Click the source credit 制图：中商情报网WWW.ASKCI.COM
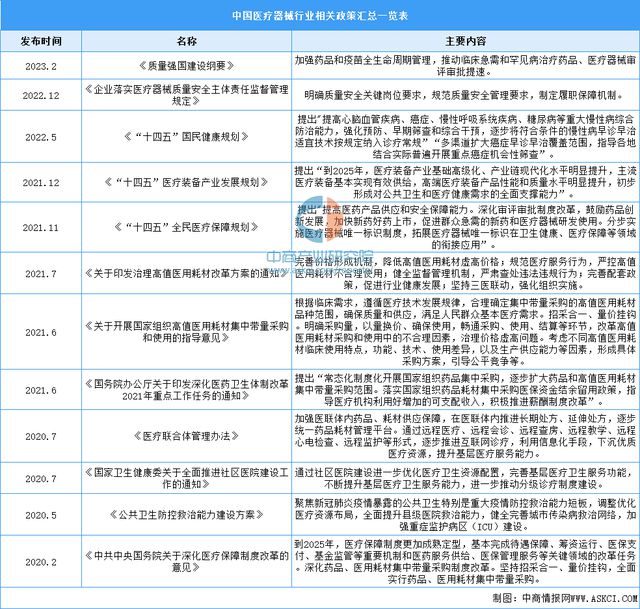Viewport: 640px width, 609px height. [x=565, y=598]
